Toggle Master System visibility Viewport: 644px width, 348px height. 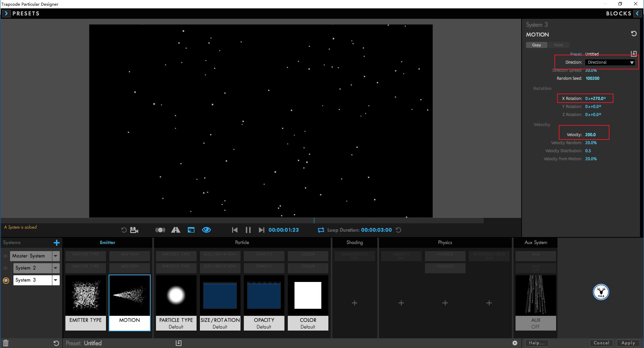(6, 256)
